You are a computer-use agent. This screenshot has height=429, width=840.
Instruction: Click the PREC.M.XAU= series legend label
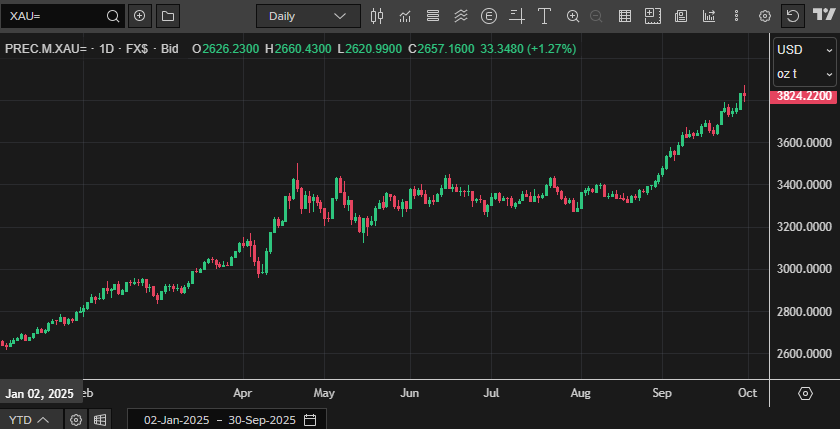pyautogui.click(x=47, y=50)
